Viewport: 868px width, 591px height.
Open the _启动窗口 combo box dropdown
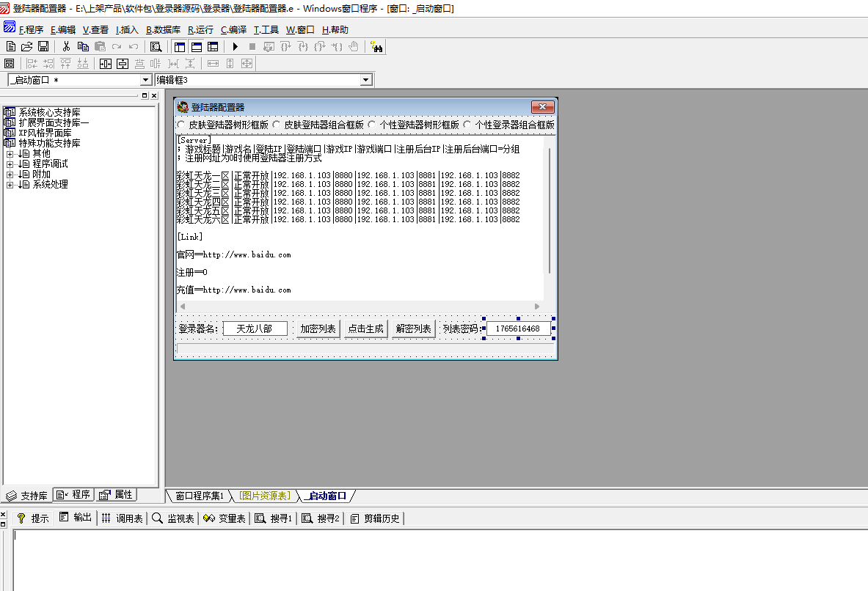(x=145, y=80)
